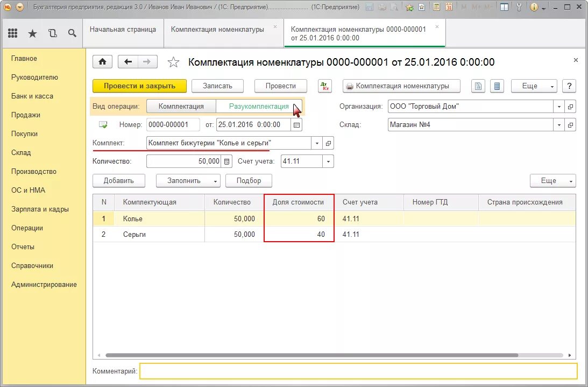Add to favorites via the title bar star-arrow icon
The height and width of the screenshot is (387, 588).
click(x=409, y=7)
